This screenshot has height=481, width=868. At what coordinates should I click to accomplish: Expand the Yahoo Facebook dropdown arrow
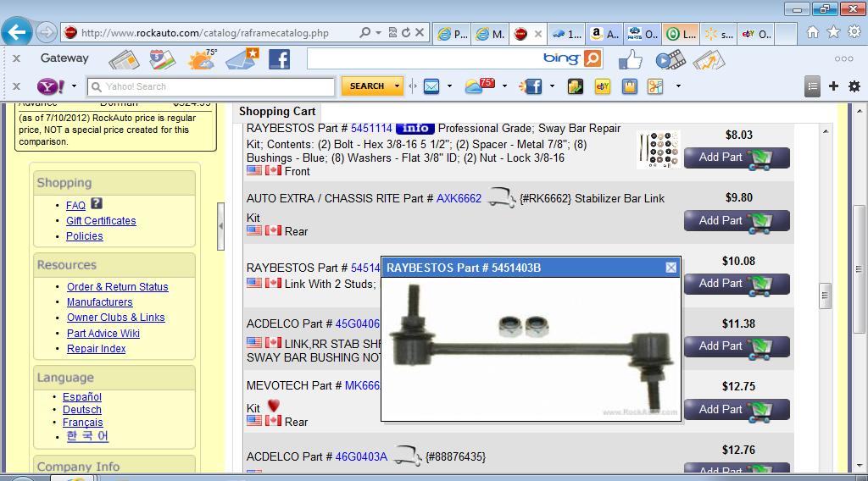[552, 86]
